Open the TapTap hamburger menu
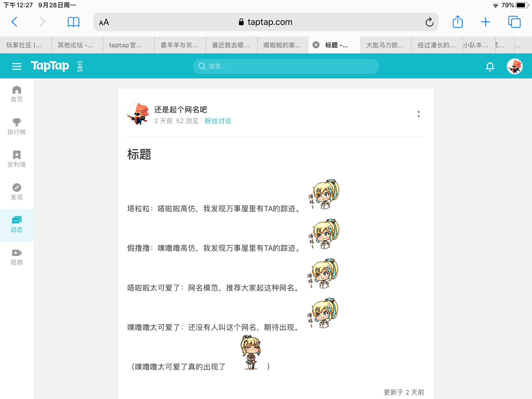This screenshot has width=532, height=399. click(x=17, y=66)
